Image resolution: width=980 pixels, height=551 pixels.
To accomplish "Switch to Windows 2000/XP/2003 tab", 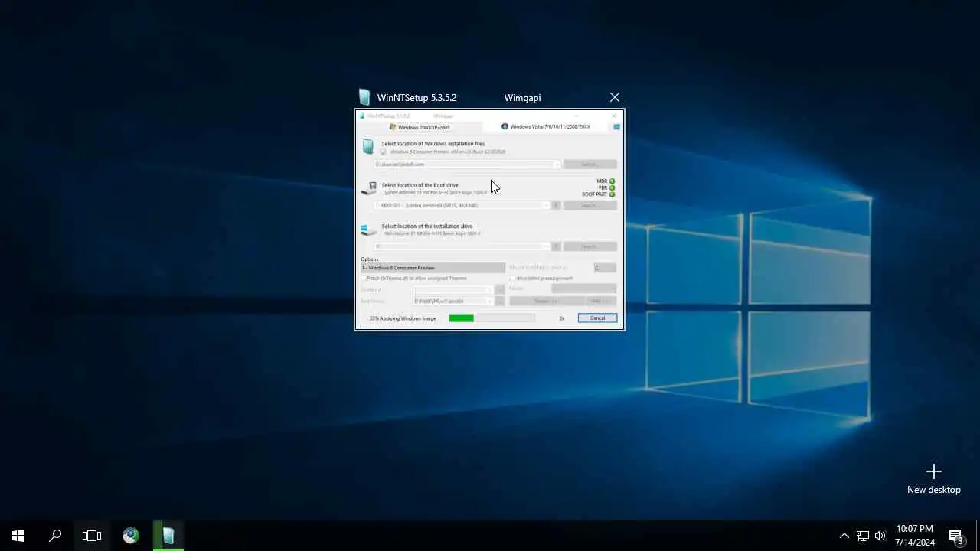I will click(420, 127).
